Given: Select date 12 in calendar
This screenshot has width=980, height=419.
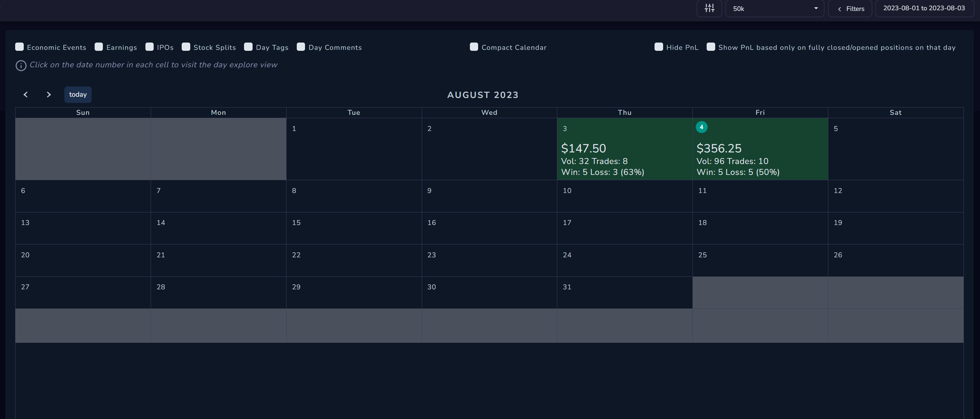Looking at the screenshot, I should [x=838, y=191].
